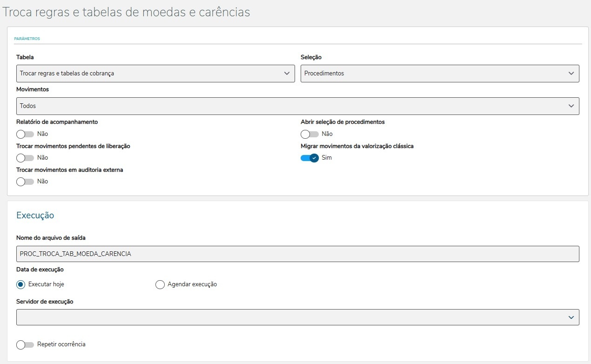Click the chevron arrow of Seleção dropdown
Screen dimensions: 591x364
571,74
